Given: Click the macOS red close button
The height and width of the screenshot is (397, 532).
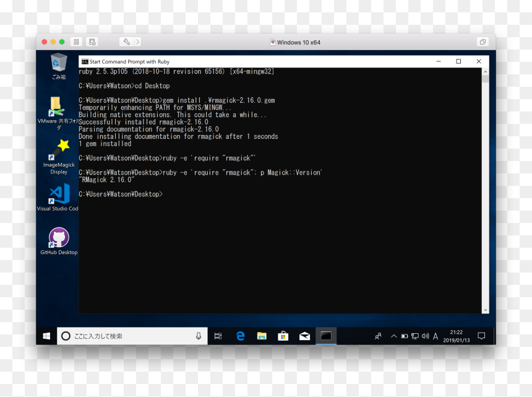Looking at the screenshot, I should [44, 41].
